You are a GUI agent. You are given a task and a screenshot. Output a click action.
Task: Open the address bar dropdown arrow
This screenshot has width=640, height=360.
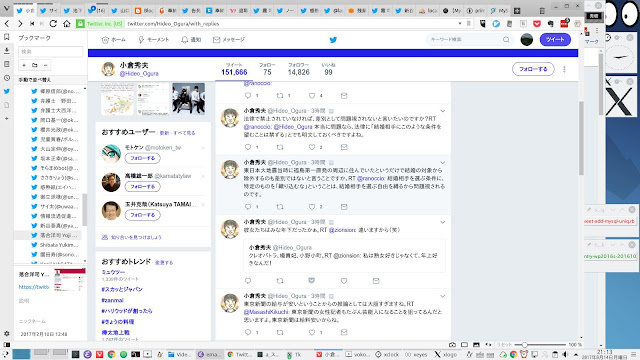click(x=460, y=24)
